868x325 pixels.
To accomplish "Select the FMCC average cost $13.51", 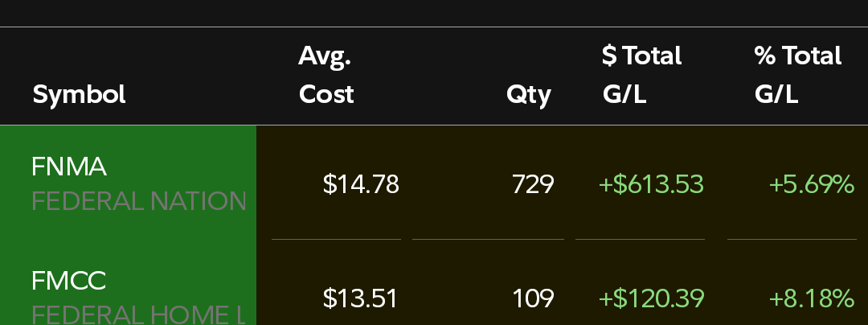I will click(x=360, y=299).
